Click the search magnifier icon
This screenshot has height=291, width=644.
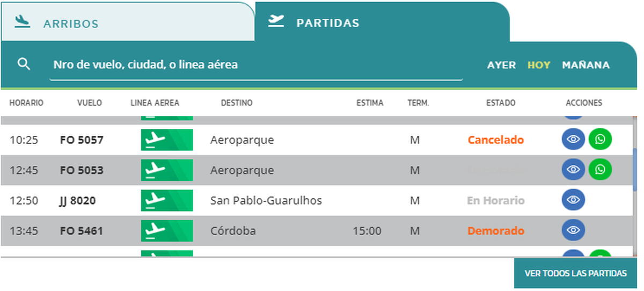click(x=24, y=64)
